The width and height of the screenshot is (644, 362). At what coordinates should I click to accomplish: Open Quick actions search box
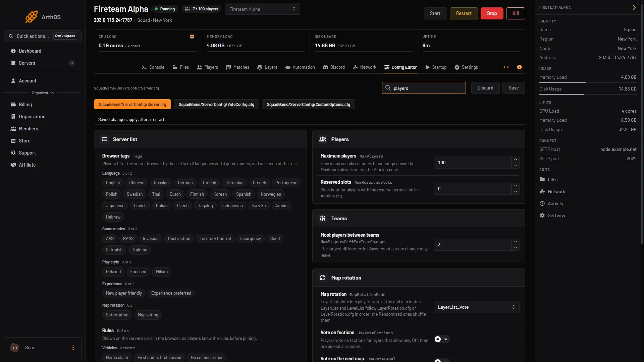(x=43, y=36)
